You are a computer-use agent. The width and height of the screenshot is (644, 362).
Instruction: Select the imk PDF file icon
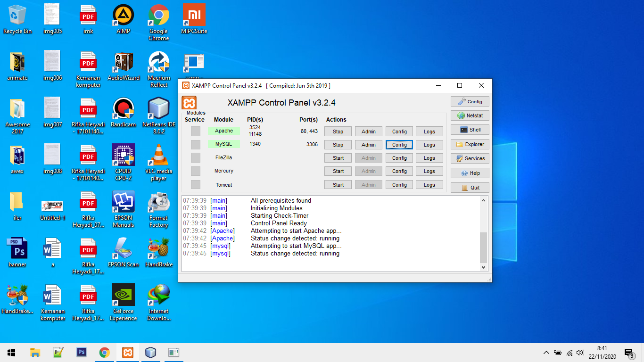88,20
